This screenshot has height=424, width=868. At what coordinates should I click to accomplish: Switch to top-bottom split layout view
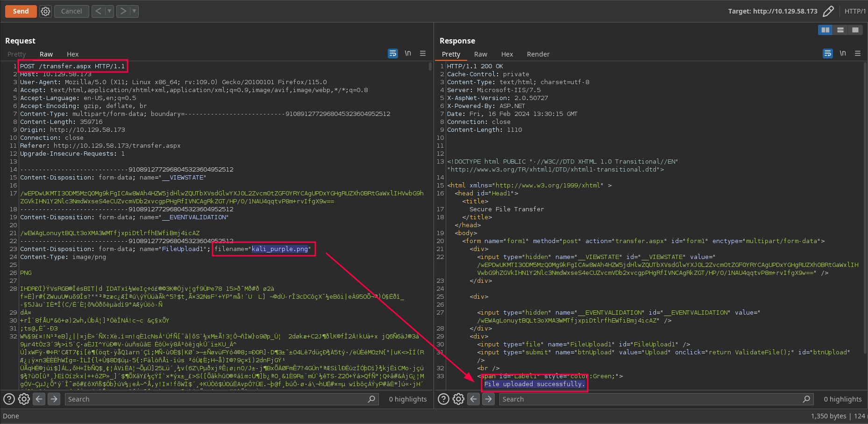tap(840, 30)
